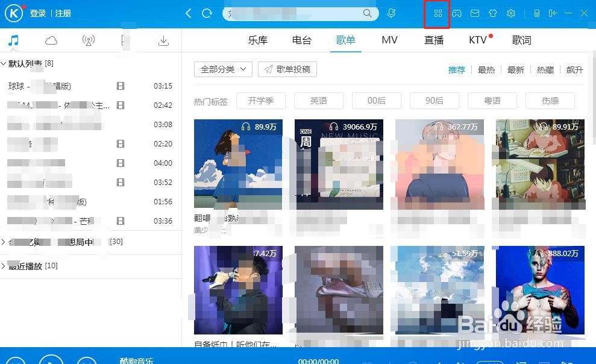The width and height of the screenshot is (596, 364).
Task: Switch to the MV tab
Action: 389,40
